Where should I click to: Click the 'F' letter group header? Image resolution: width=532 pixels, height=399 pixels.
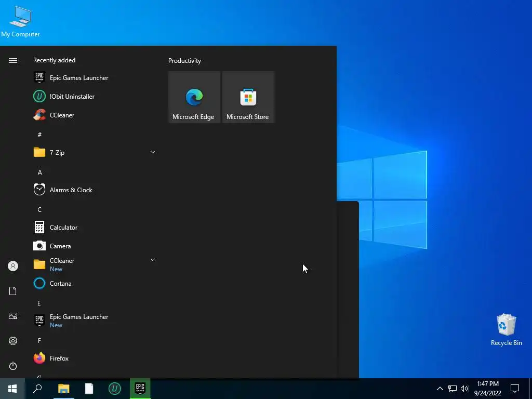click(x=39, y=341)
